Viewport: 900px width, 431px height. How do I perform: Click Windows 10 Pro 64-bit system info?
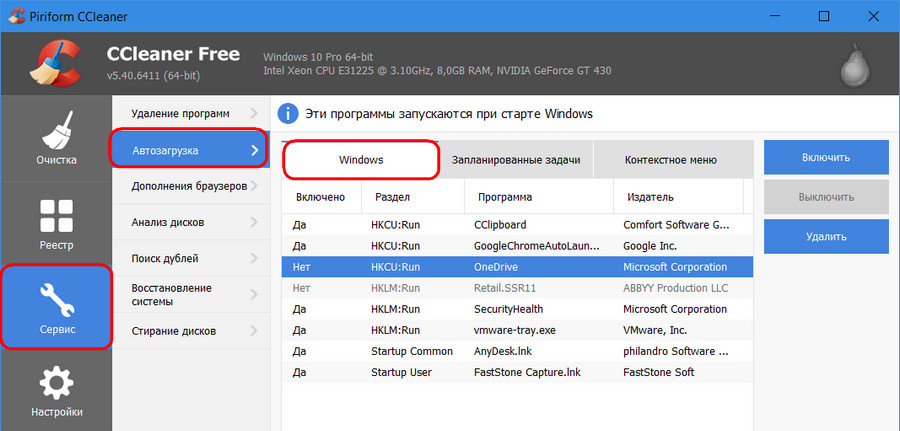319,57
